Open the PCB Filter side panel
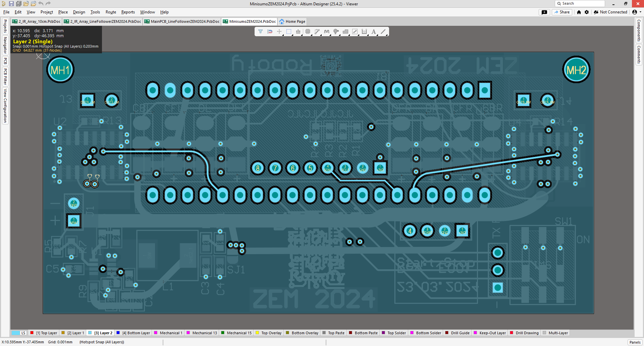 5,77
